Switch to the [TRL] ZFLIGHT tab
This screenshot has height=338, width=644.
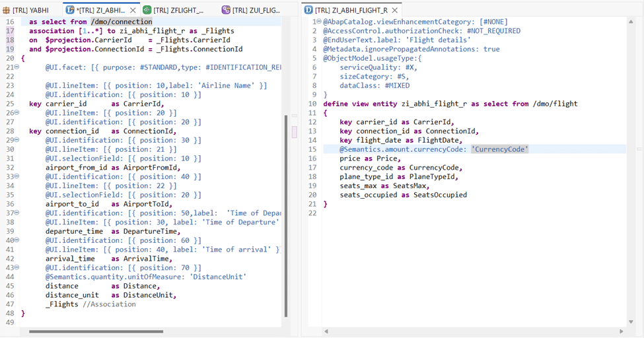pos(177,10)
